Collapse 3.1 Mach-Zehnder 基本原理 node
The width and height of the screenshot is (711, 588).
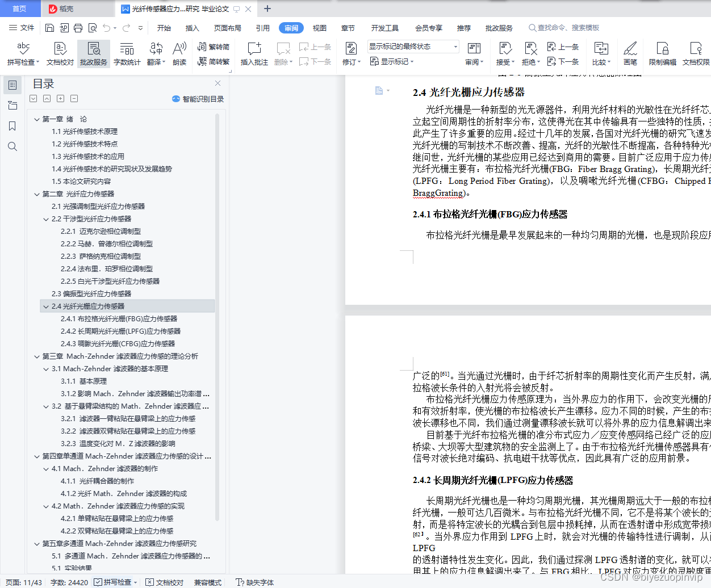tap(46, 369)
